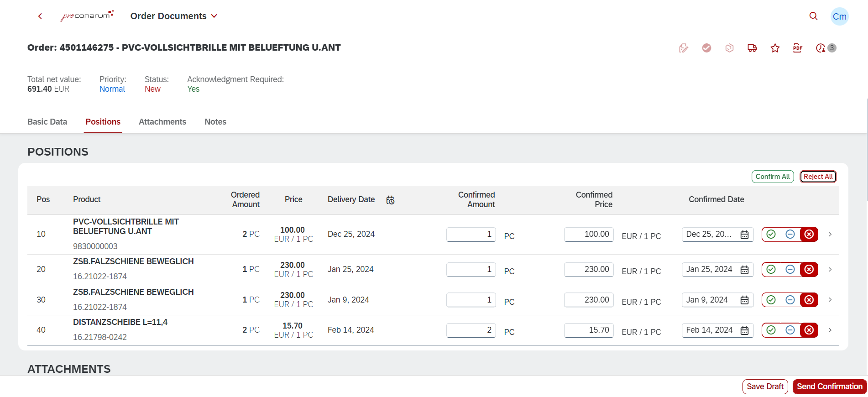
Task: Set position 40 to rejected with red X
Action: coord(809,330)
